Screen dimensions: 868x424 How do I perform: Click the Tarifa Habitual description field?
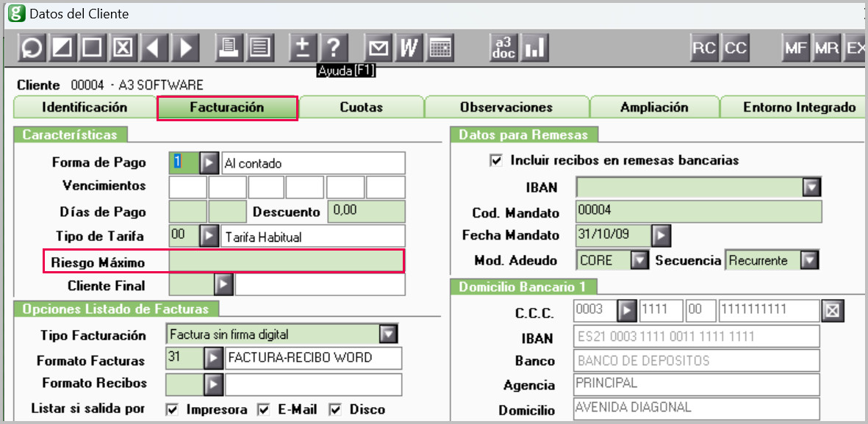tap(313, 235)
